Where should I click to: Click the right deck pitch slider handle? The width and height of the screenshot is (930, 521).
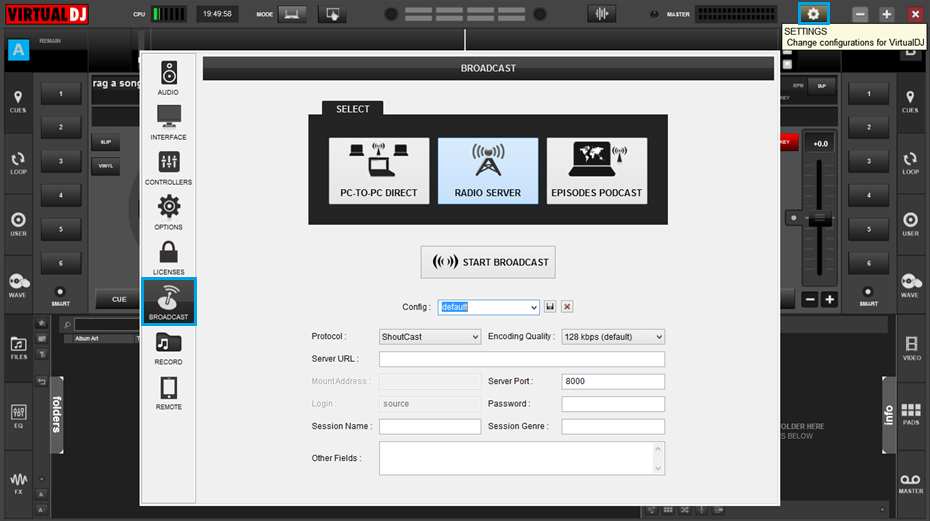[x=819, y=218]
